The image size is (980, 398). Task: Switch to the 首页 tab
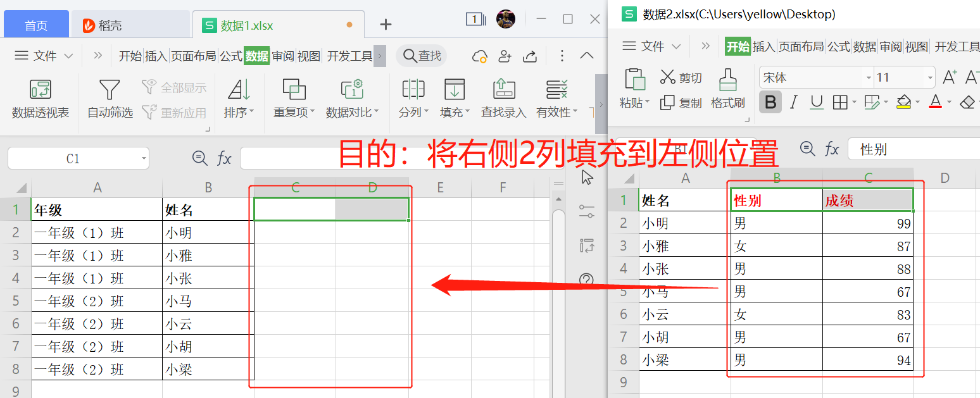(x=36, y=25)
